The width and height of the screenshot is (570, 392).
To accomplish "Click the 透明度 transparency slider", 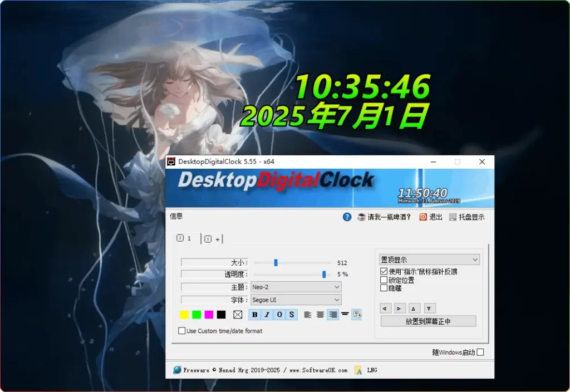I will click(x=292, y=274).
